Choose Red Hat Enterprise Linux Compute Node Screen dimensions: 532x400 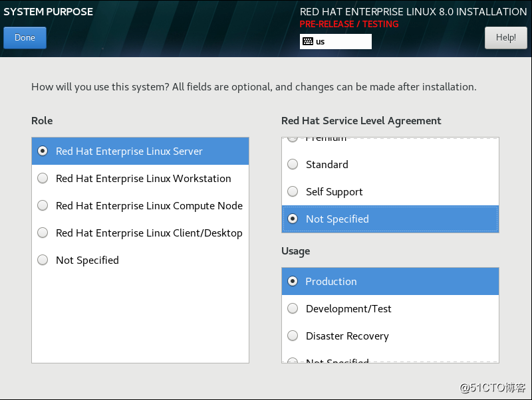[140, 205]
